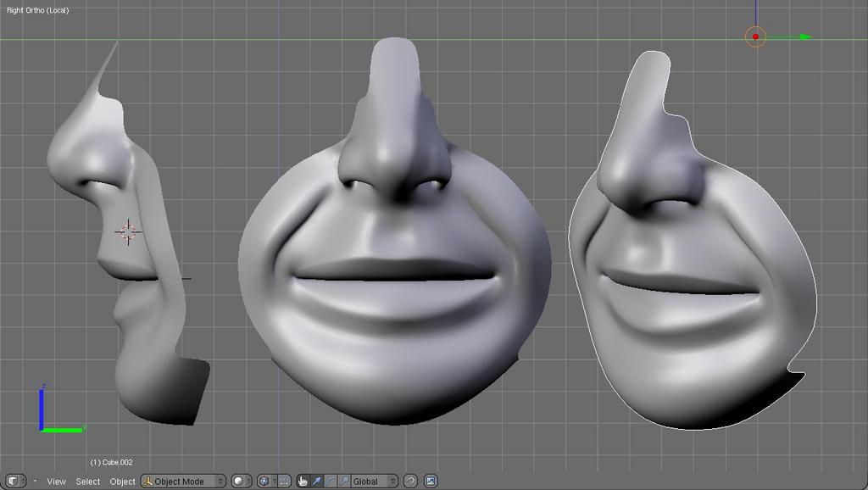Enable the rotate manipulator arc
This screenshot has height=490, width=868.
point(331,481)
